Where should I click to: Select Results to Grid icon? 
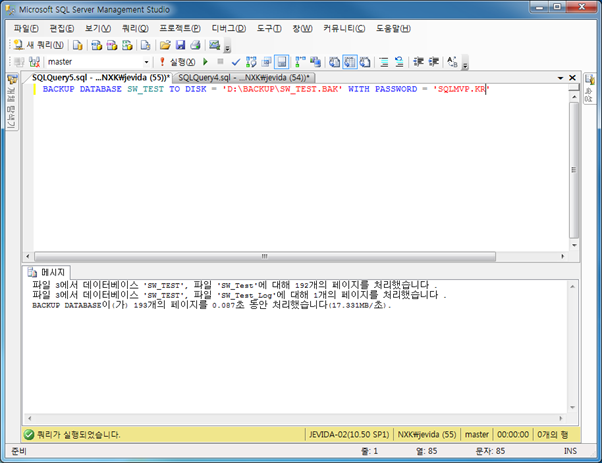click(x=350, y=62)
